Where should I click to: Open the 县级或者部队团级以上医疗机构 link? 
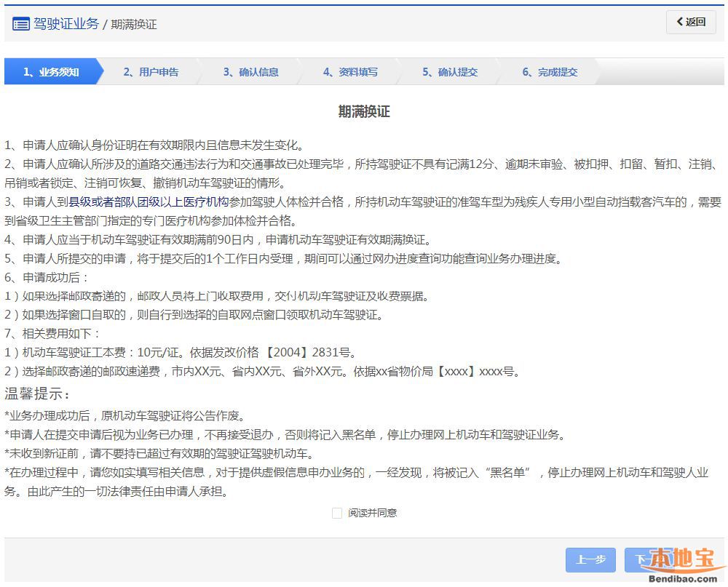click(x=149, y=201)
